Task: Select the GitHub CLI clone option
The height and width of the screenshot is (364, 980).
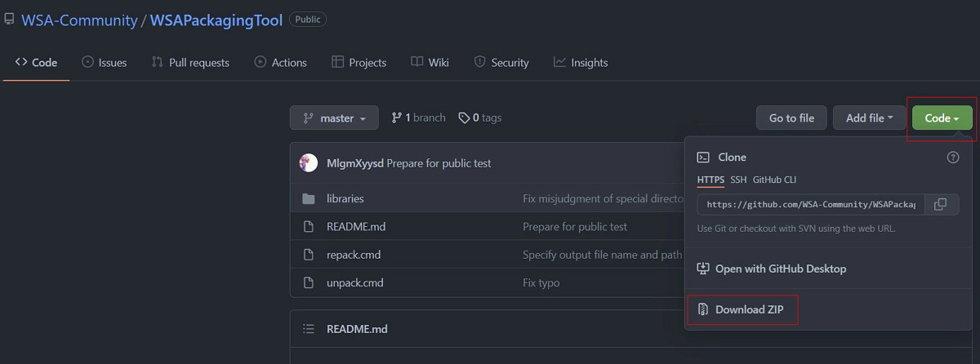Action: pyautogui.click(x=774, y=180)
